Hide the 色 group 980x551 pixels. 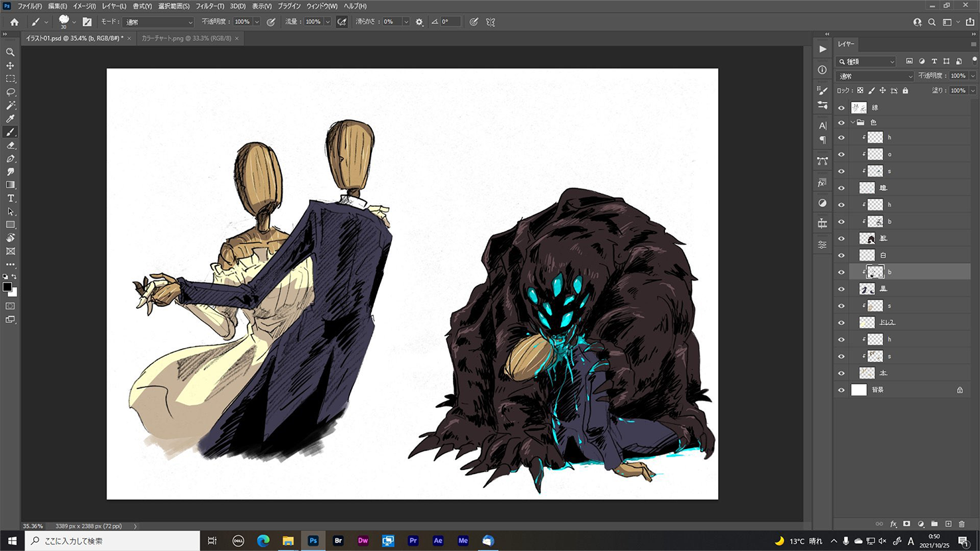pyautogui.click(x=841, y=123)
